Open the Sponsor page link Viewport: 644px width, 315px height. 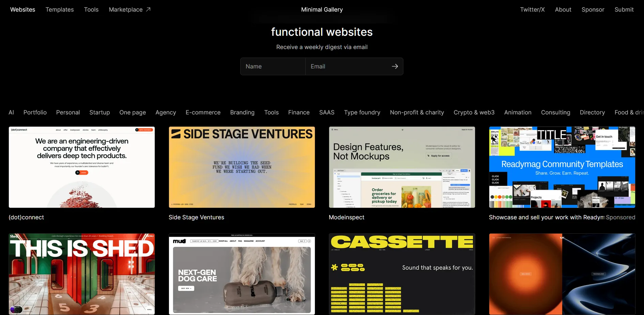(593, 10)
